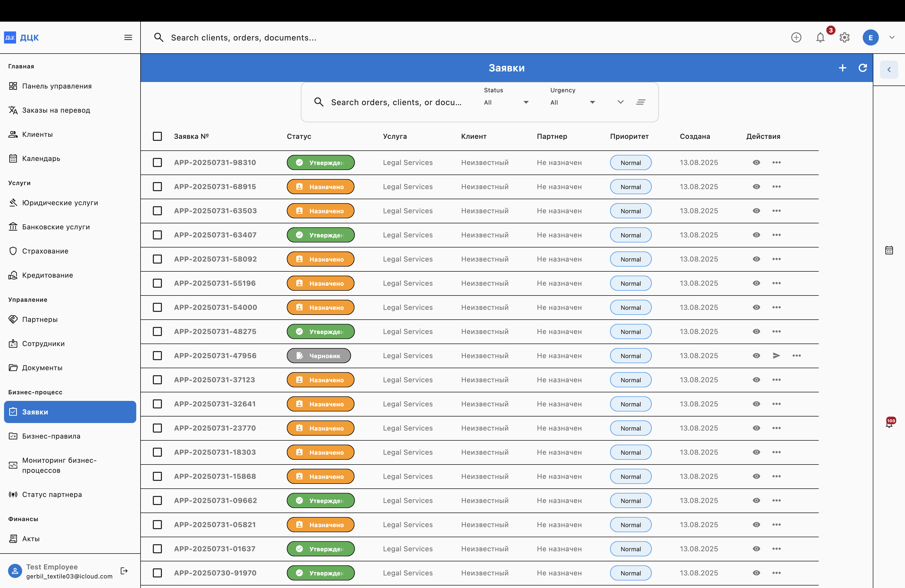This screenshot has width=905, height=588.
Task: Open actions menu for APP-20250731-01637
Action: pos(777,549)
